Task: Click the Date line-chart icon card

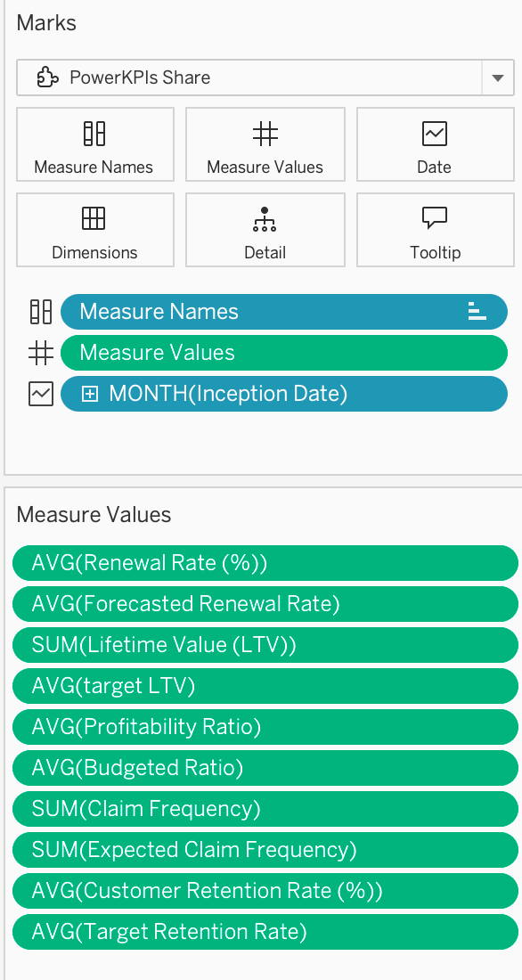Action: (x=435, y=144)
